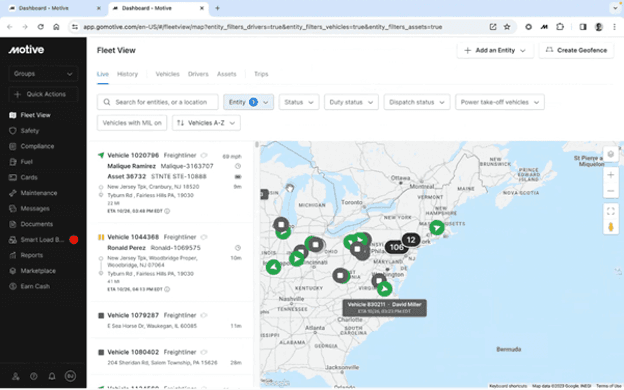Click the Quick Actions button
The height and width of the screenshot is (390, 624).
(x=43, y=94)
